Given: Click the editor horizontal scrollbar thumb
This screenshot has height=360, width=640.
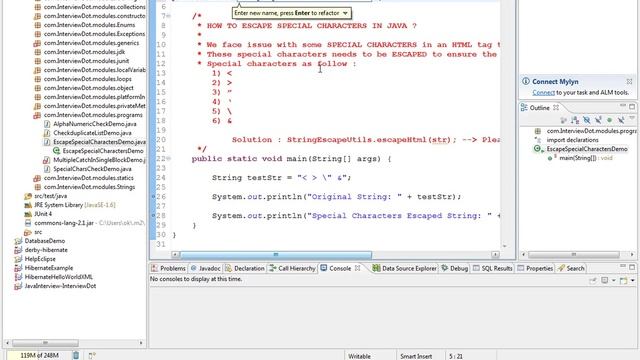Looking at the screenshot, I should click(x=276, y=255).
